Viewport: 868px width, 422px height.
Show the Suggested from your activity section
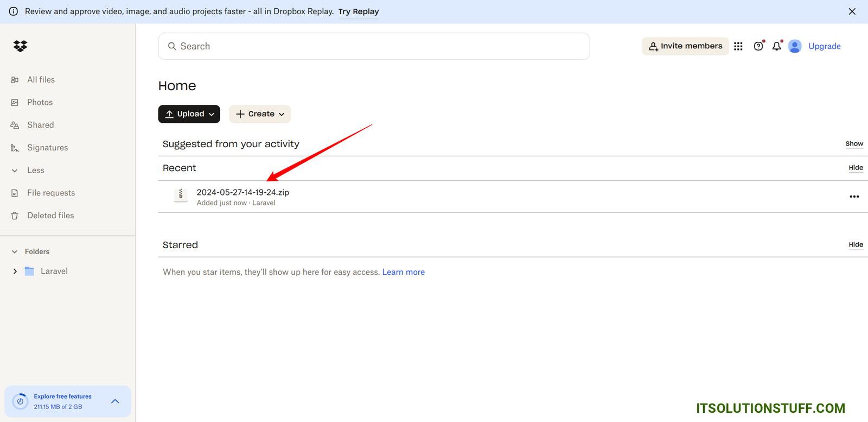tap(854, 144)
